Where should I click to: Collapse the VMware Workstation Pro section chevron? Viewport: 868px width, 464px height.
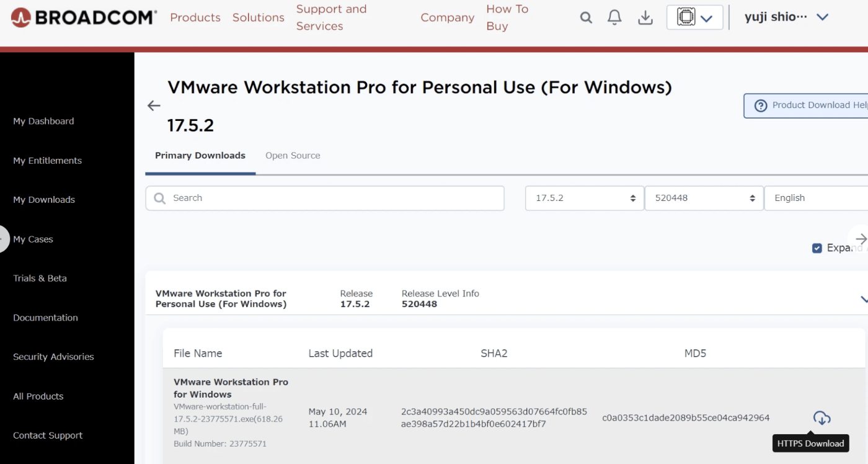coord(864,300)
